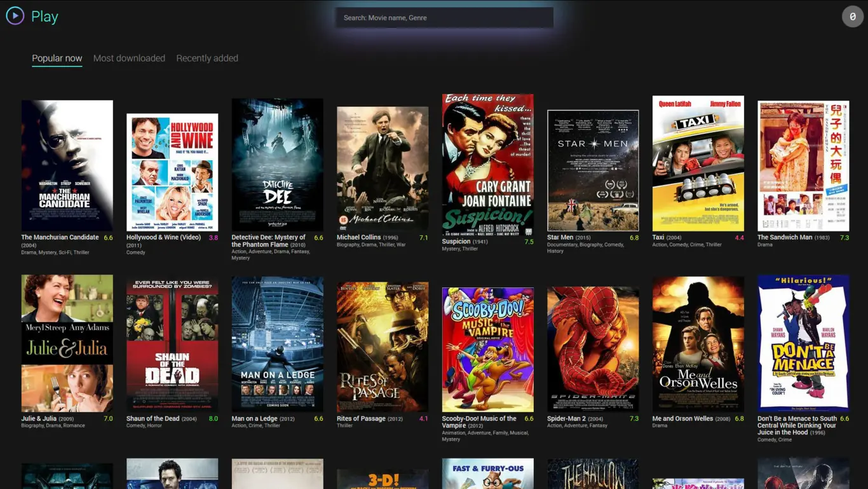Click the "Star Men" title text

tap(560, 237)
